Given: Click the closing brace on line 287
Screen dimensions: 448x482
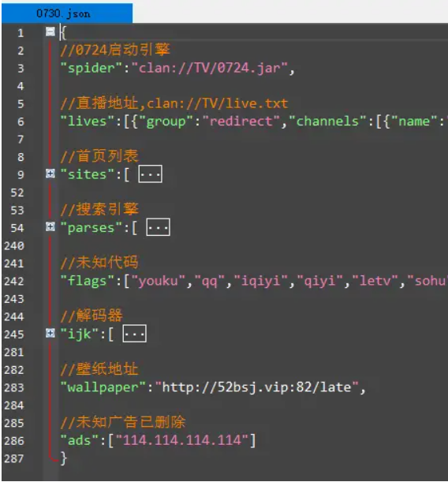Looking at the screenshot, I should (64, 458).
